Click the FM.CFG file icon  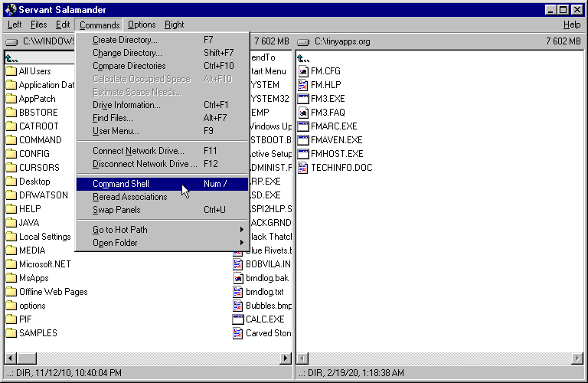coord(303,71)
